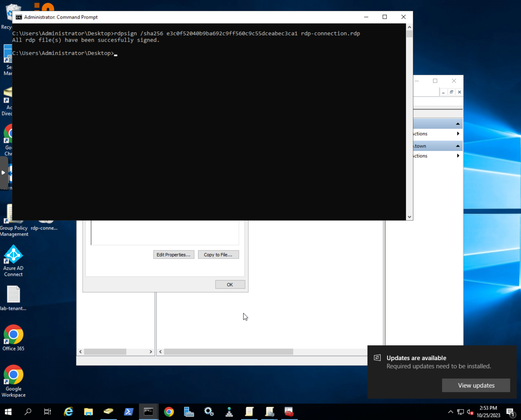
Task: Open File Explorer from the taskbar
Action: 88,411
